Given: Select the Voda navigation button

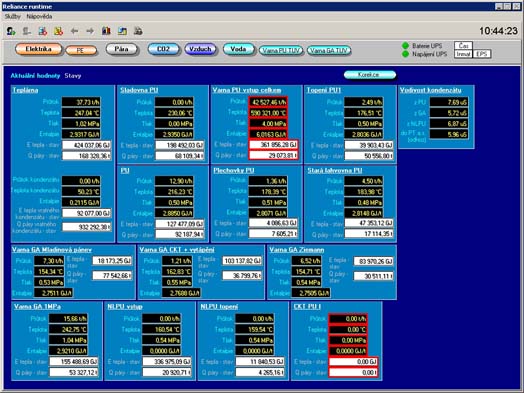Looking at the screenshot, I should pyautogui.click(x=239, y=49).
